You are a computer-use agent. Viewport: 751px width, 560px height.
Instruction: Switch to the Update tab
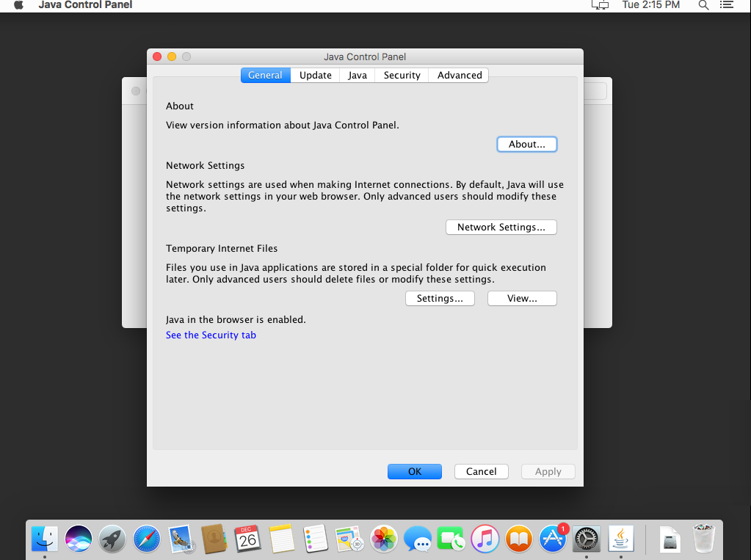[x=316, y=75]
